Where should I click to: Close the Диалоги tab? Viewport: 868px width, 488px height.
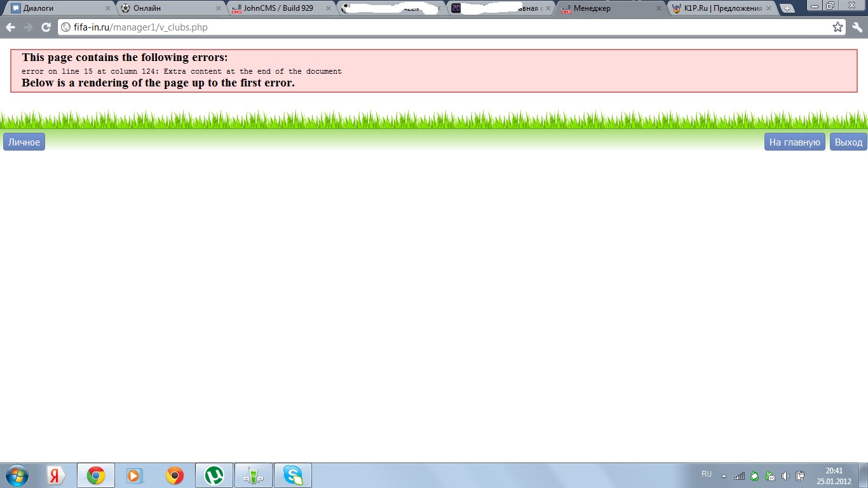point(107,8)
